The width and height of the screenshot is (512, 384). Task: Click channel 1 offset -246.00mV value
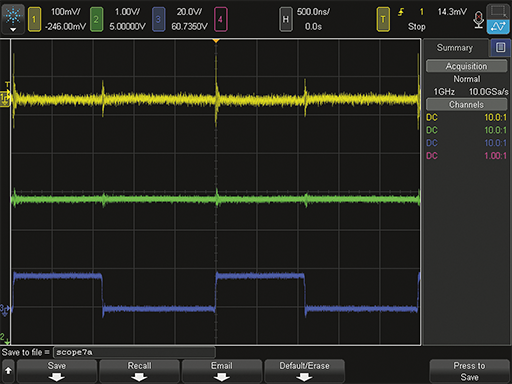click(x=66, y=26)
